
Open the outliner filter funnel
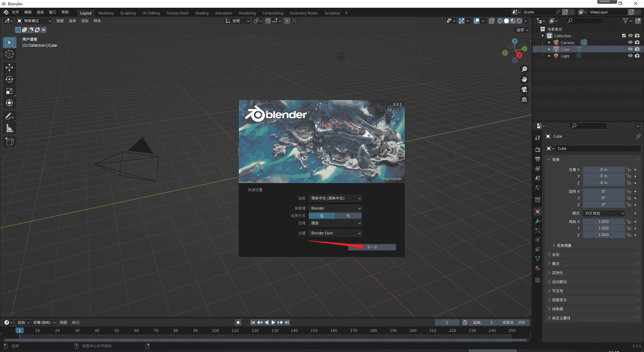coord(628,21)
